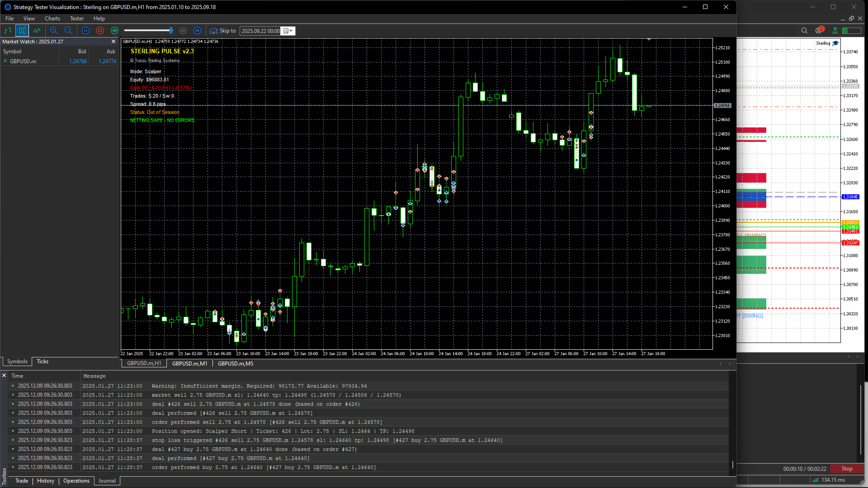The image size is (868, 488).
Task: Close the Market Watch panel
Action: tap(113, 42)
